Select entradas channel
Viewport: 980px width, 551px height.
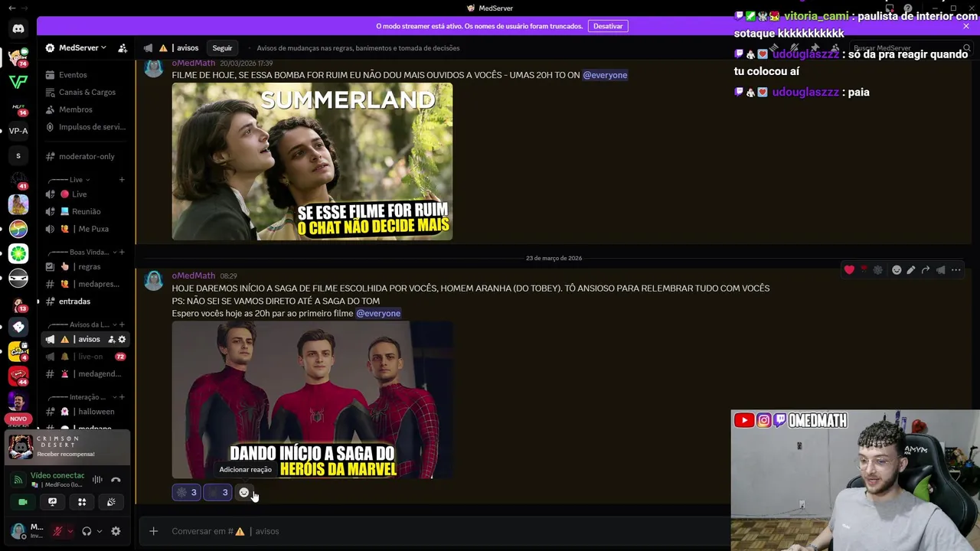[x=85, y=302]
